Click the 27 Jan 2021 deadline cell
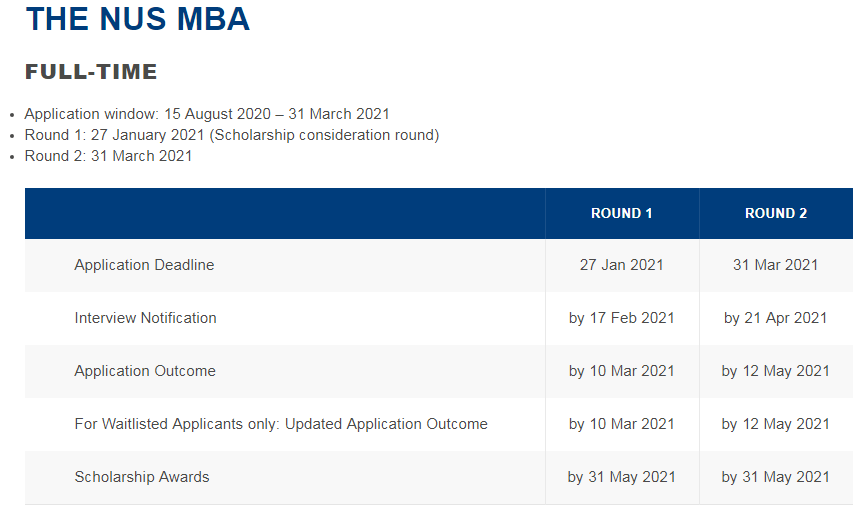 tap(622, 265)
